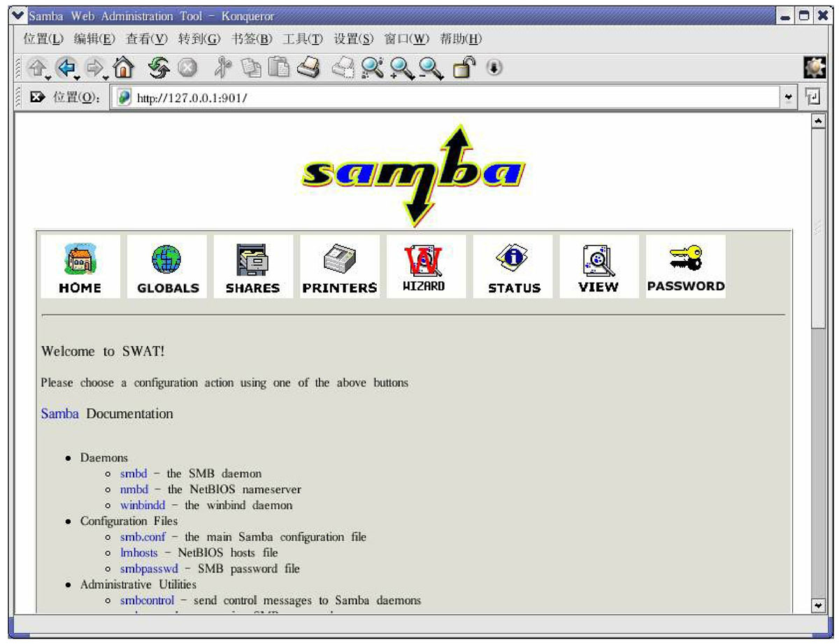The height and width of the screenshot is (644, 839).
Task: Reload the page with toolbar refresh icon
Action: (159, 68)
